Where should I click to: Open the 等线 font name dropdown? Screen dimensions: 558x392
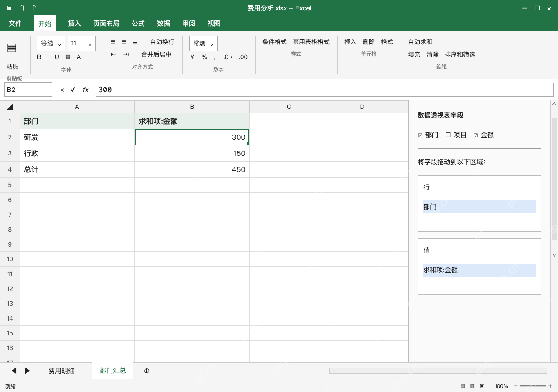click(51, 44)
